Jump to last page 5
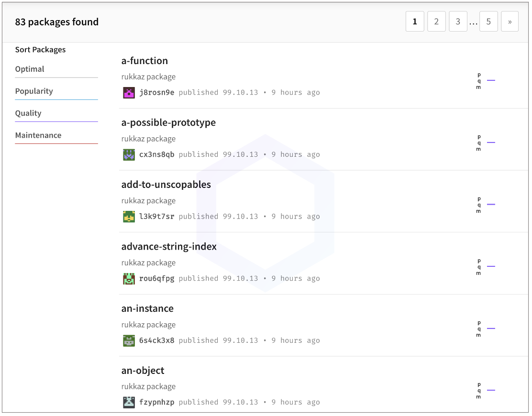Viewport: 532px width, 416px height. tap(488, 22)
